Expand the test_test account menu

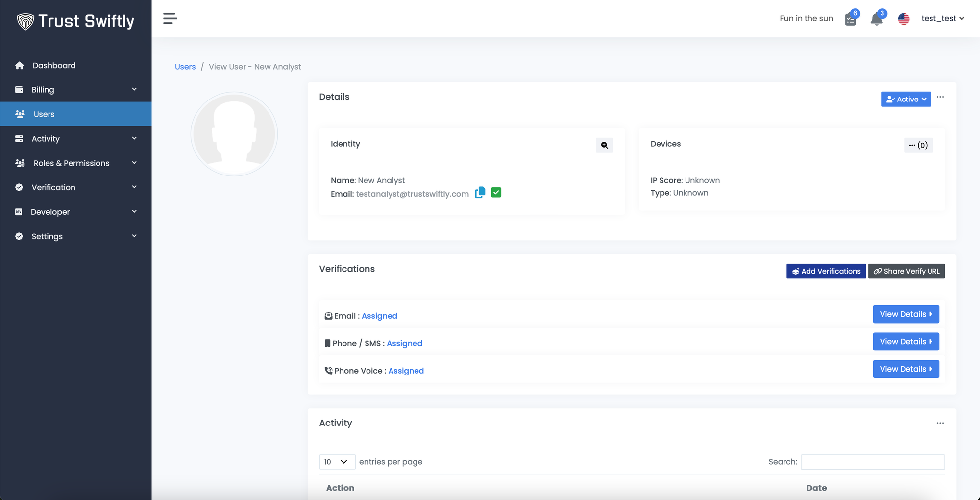pos(942,19)
